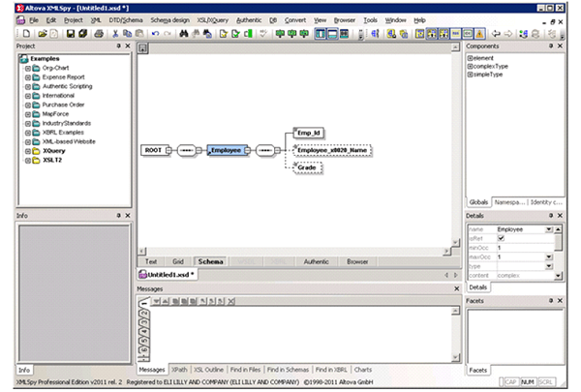Image resolution: width=581 pixels, height=392 pixels.
Task: Click the Save disk icon in toolbar
Action: pyautogui.click(x=71, y=34)
